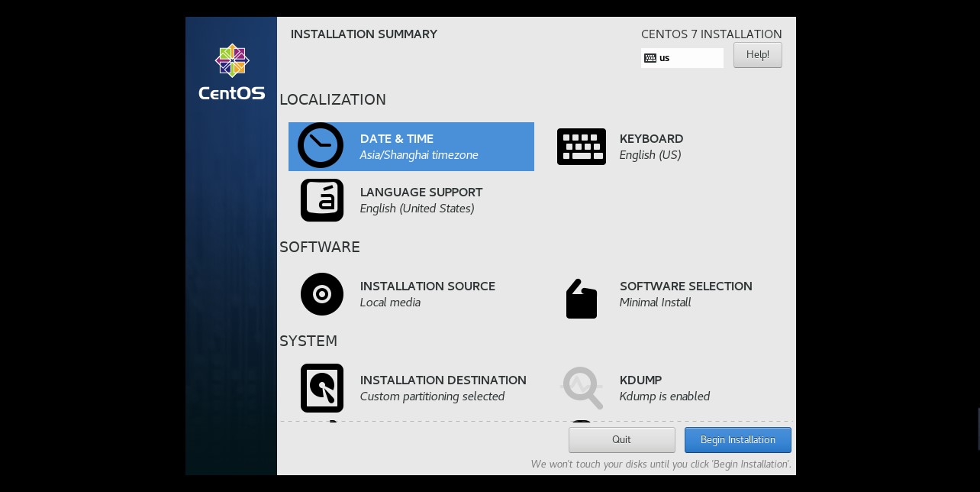
Task: Click the SYSTEM section heading
Action: tap(308, 341)
